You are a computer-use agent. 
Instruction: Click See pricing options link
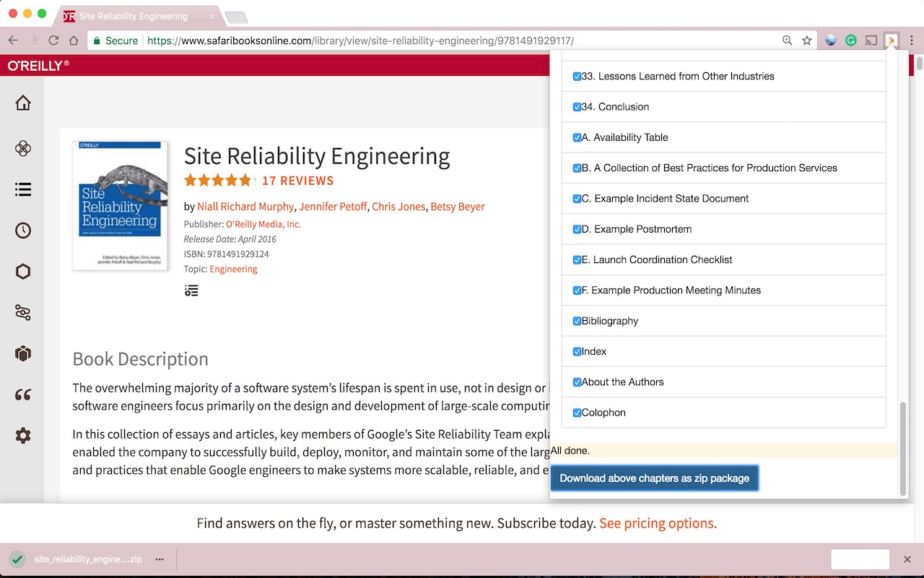coord(658,523)
